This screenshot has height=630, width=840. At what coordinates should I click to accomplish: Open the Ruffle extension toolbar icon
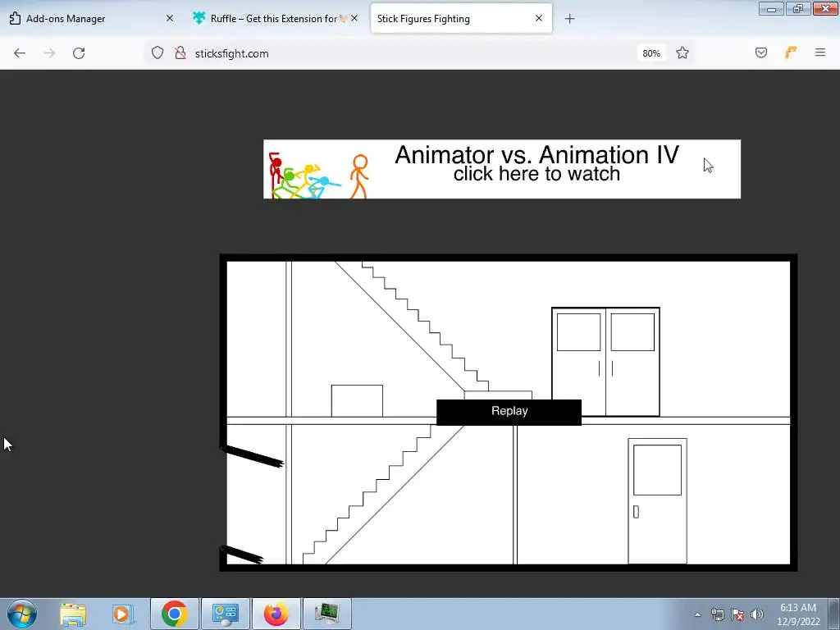coord(791,52)
